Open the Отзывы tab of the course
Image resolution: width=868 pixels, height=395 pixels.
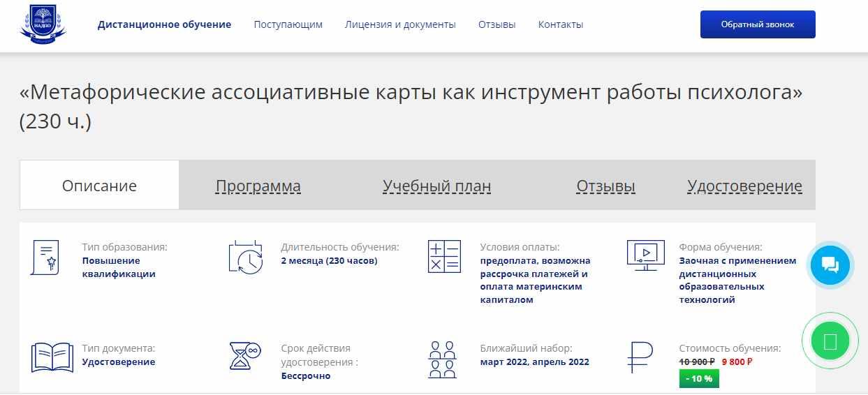(x=606, y=186)
